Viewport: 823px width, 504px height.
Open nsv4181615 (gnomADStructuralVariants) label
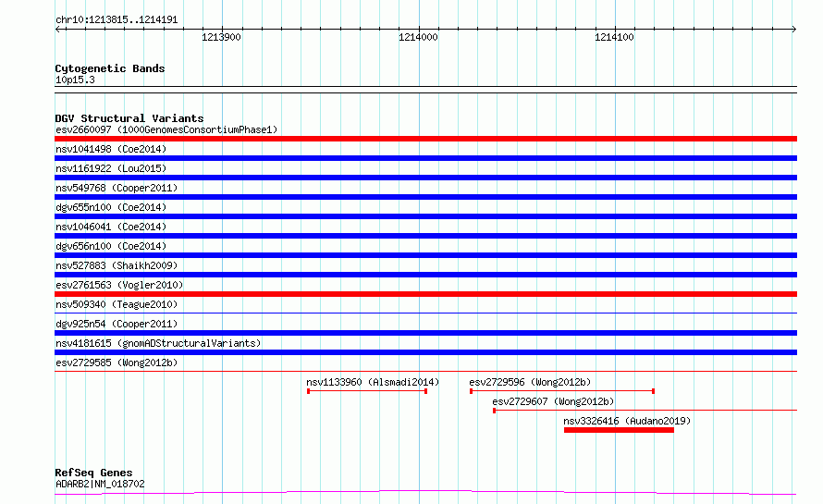point(158,343)
